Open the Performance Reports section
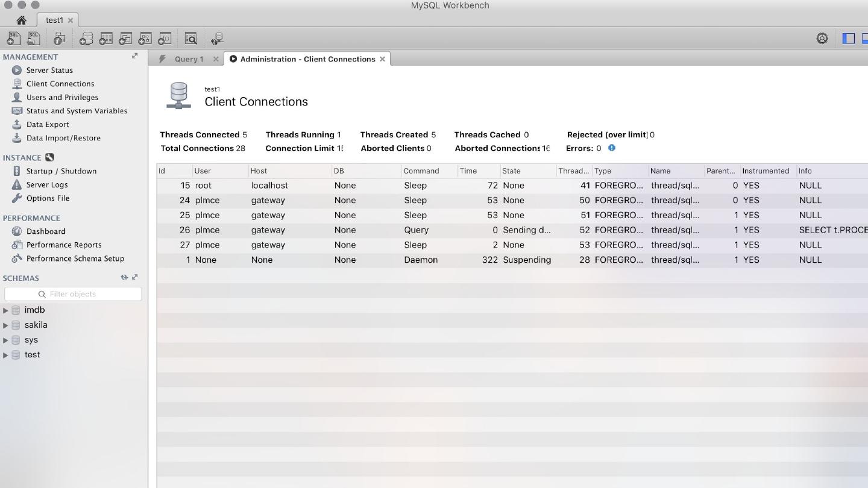The image size is (868, 488). [x=63, y=245]
